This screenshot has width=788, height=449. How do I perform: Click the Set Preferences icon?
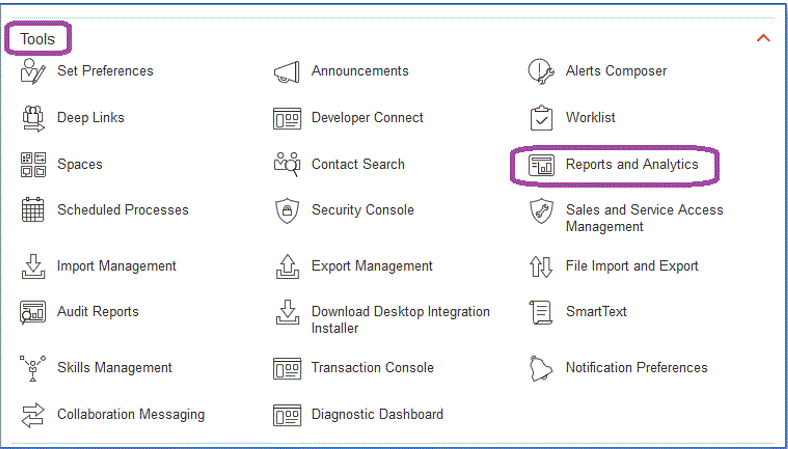tap(33, 72)
